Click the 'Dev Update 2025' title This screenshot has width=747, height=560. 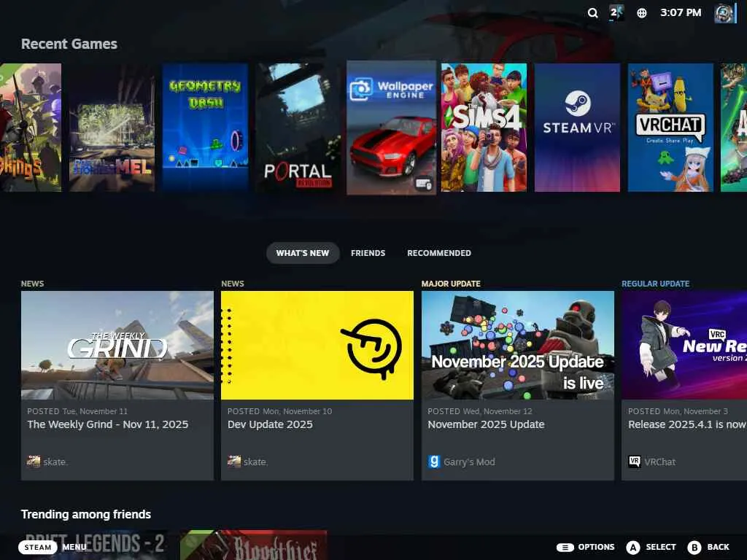click(270, 424)
